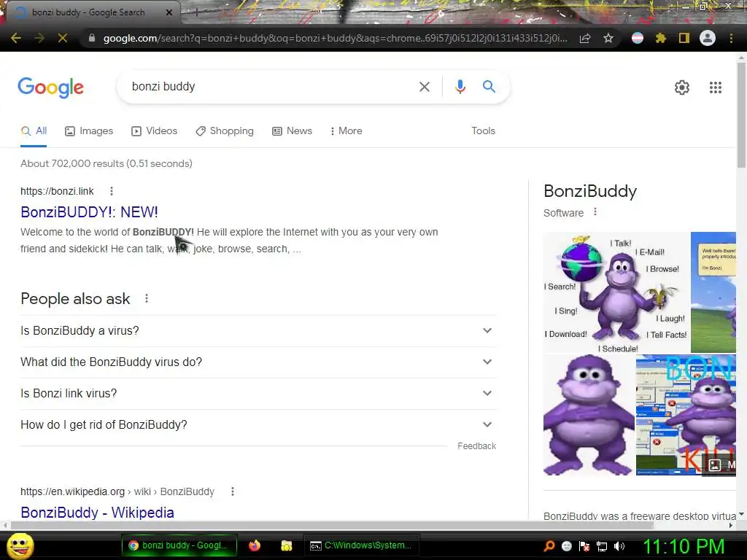Click the Google logo
The width and height of the screenshot is (747, 560).
(x=50, y=87)
